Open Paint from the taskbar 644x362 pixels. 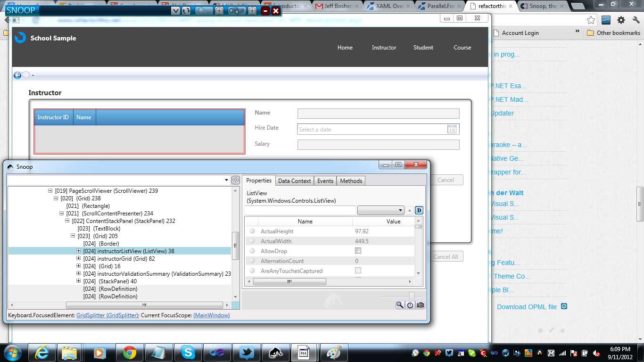(x=334, y=353)
